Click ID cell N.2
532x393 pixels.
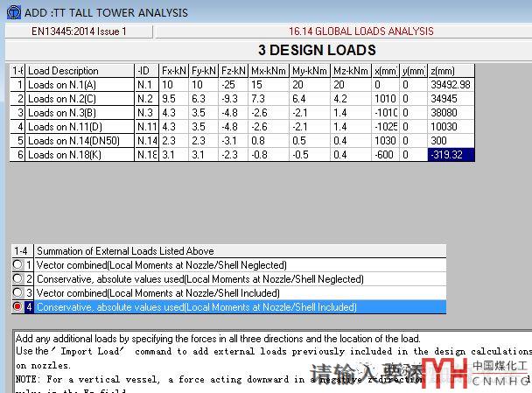147,99
